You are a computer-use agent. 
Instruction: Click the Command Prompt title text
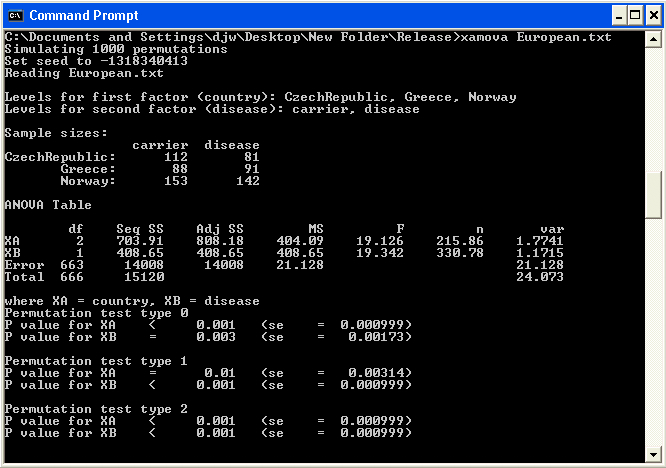(84, 16)
